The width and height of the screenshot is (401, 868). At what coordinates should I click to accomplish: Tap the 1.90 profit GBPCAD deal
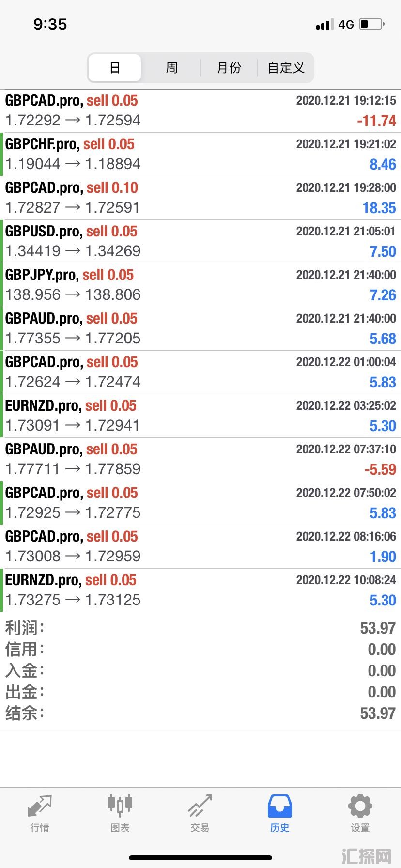click(x=200, y=547)
